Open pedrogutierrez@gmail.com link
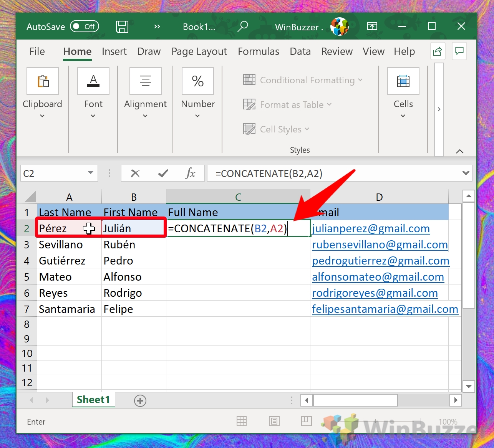 pos(381,261)
